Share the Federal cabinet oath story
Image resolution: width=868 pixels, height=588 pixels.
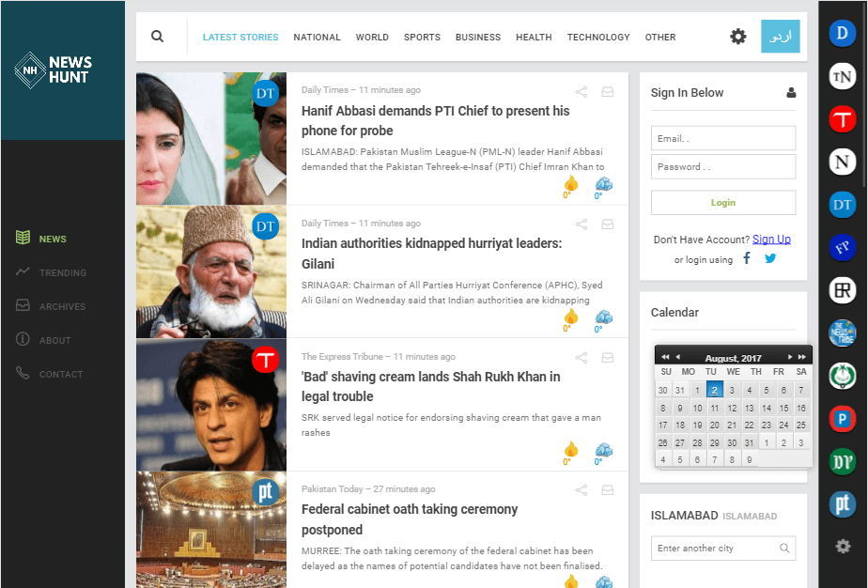click(x=581, y=490)
